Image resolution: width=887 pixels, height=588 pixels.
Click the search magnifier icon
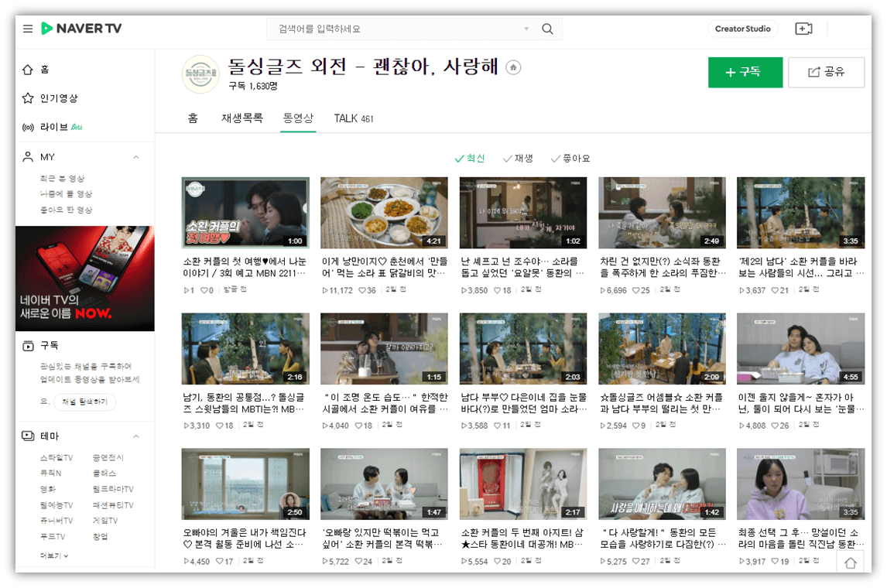547,29
